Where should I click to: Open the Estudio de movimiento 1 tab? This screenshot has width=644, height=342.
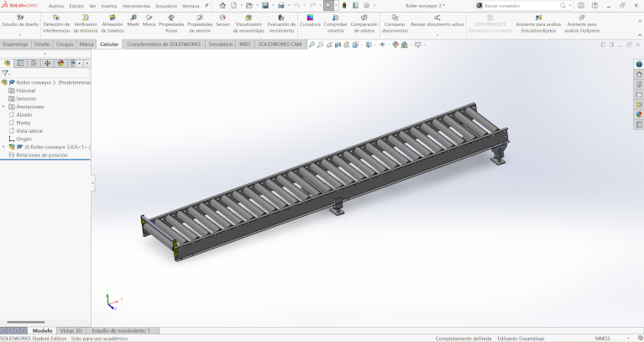click(x=121, y=331)
